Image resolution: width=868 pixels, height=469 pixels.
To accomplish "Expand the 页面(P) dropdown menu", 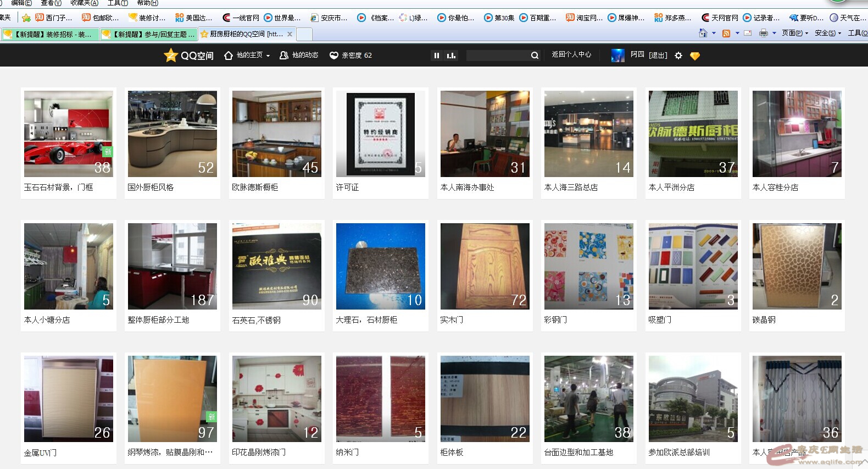I will click(x=795, y=34).
